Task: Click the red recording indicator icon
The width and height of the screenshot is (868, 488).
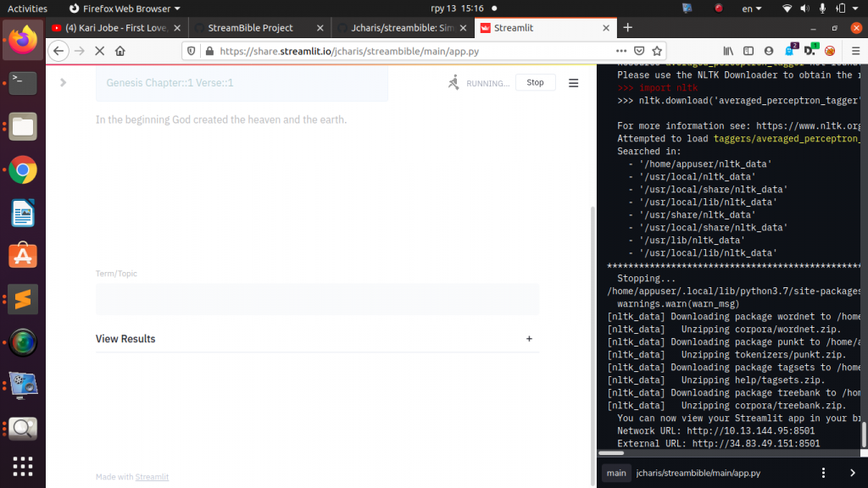Action: (719, 8)
